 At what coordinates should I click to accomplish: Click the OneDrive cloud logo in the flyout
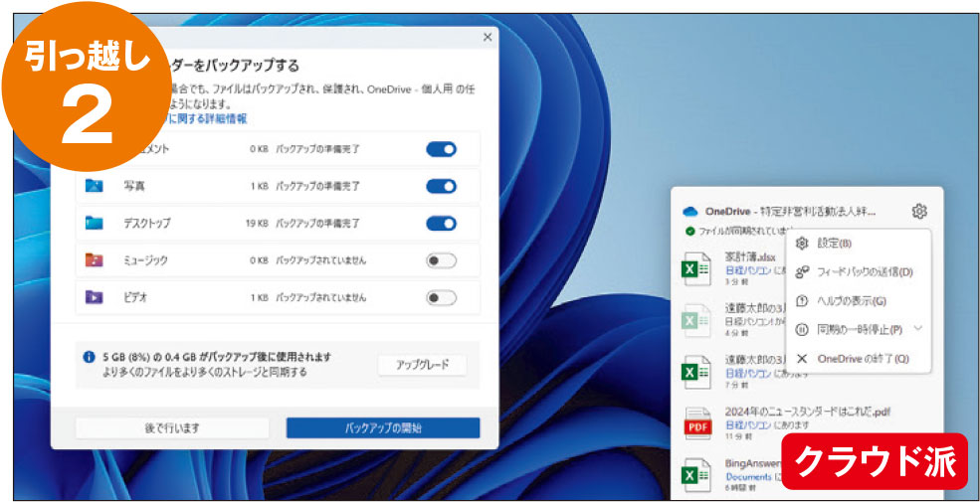pyautogui.click(x=690, y=212)
